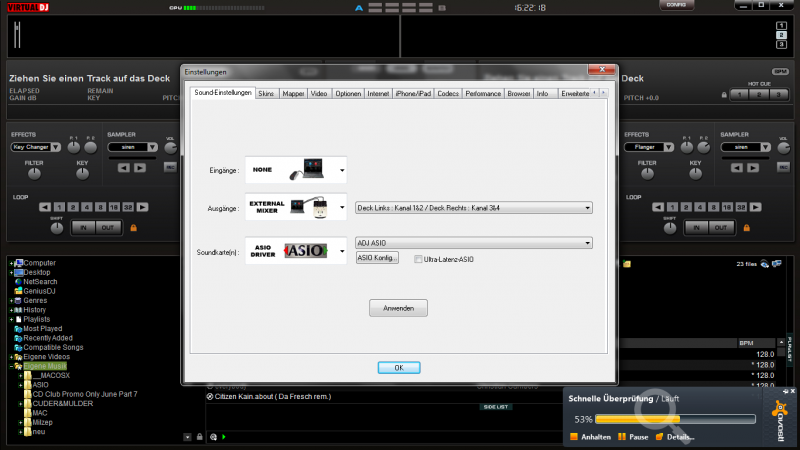Open the NetSearch folder

40,282
